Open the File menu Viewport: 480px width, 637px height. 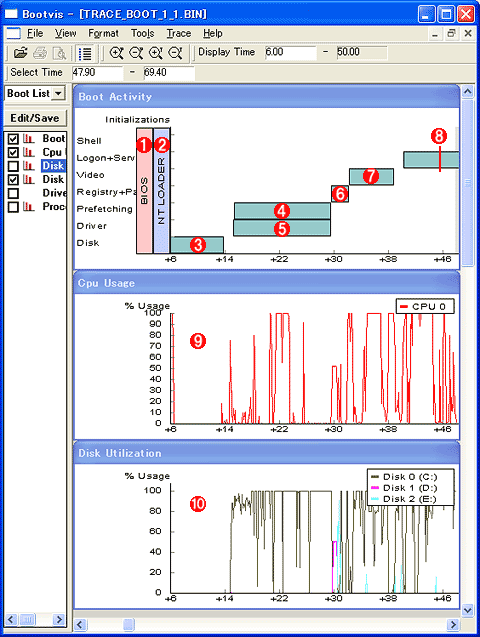(x=35, y=33)
